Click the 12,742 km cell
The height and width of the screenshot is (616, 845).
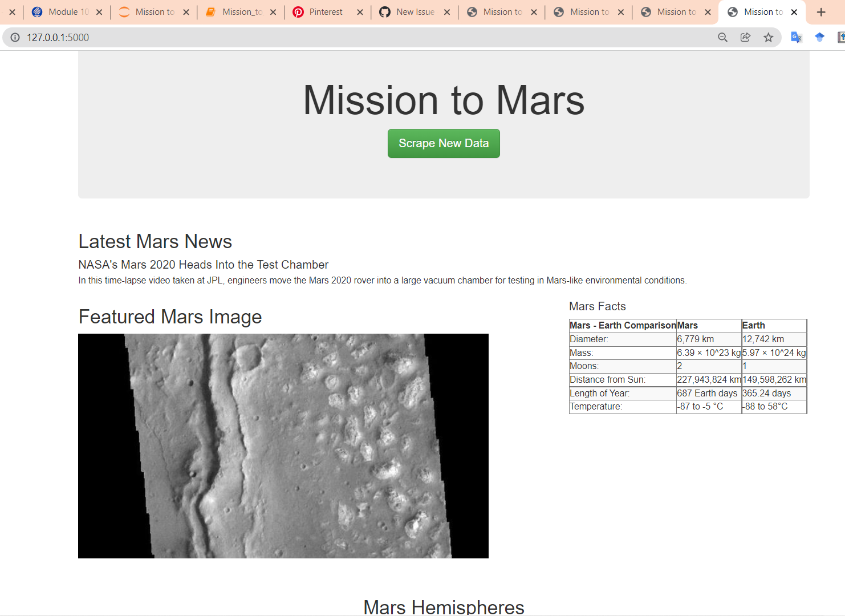tap(774, 339)
